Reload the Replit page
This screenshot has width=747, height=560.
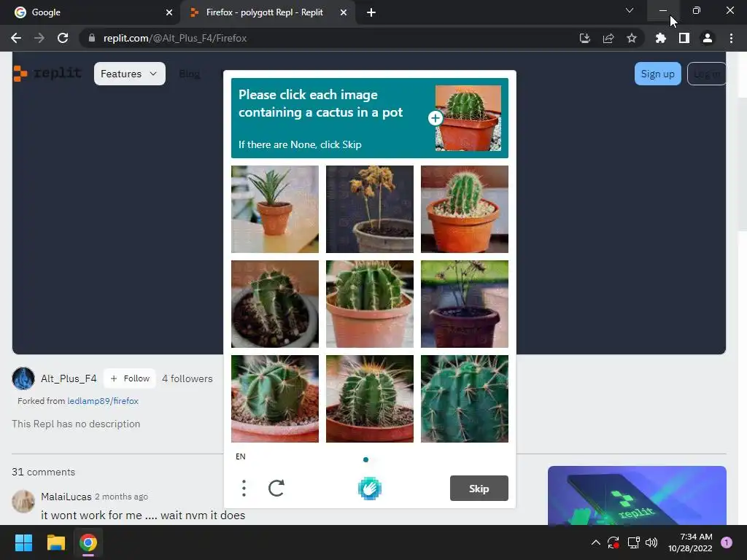pos(63,38)
